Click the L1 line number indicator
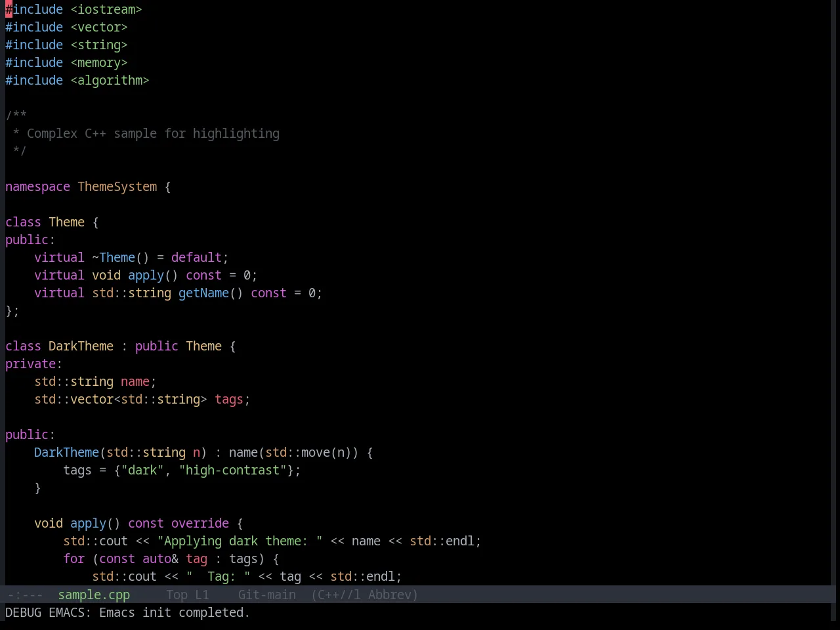This screenshot has height=630, width=840. 202,595
